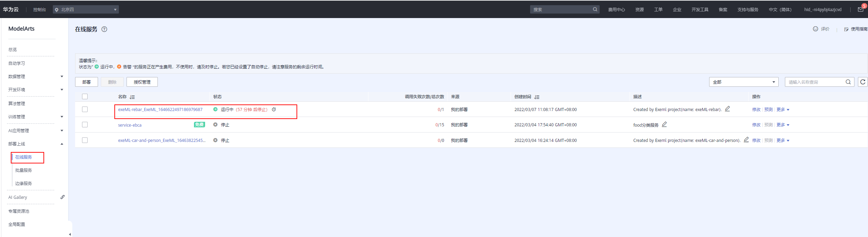Click the magnifier icon in name search field
The height and width of the screenshot is (237, 868).
pyautogui.click(x=848, y=82)
